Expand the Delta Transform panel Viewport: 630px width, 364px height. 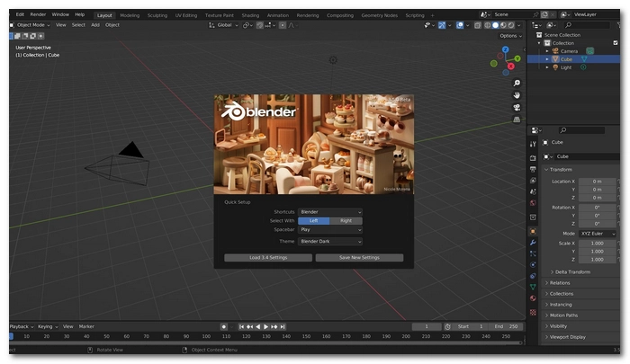pyautogui.click(x=572, y=271)
